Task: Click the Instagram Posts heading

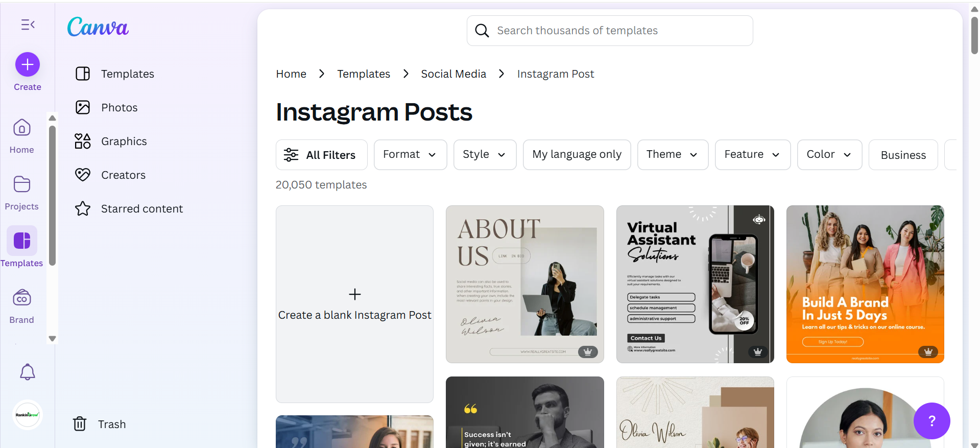Action: 374,112
